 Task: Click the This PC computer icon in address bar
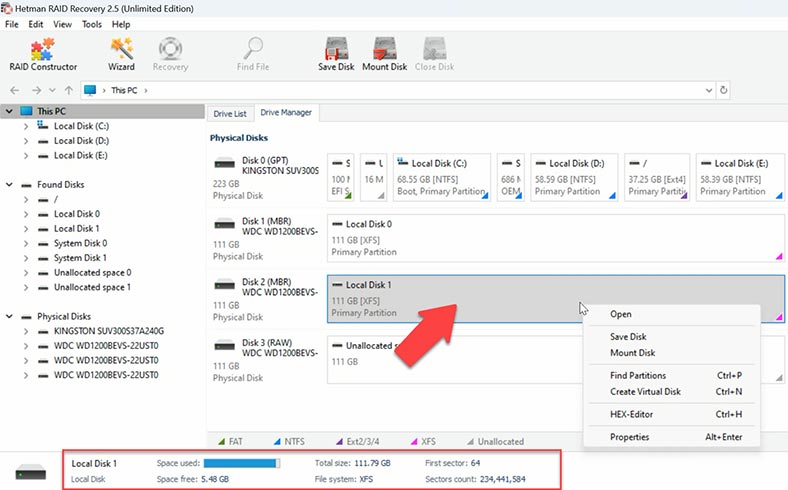point(90,90)
